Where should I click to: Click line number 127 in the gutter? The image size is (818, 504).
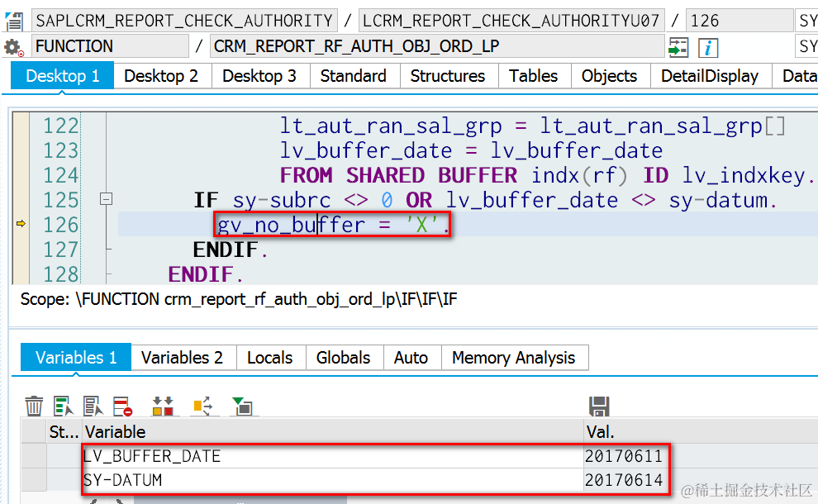(x=60, y=250)
